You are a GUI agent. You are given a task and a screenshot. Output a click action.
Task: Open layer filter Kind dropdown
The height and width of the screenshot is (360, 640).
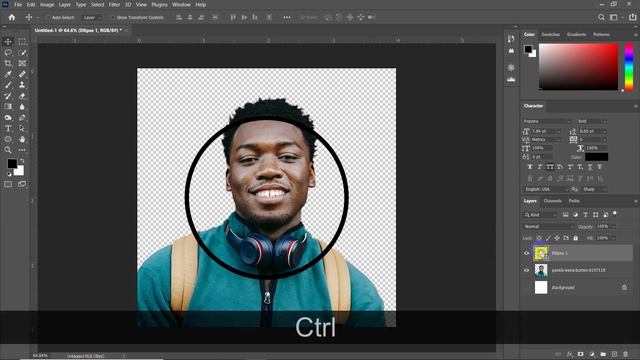click(x=540, y=215)
